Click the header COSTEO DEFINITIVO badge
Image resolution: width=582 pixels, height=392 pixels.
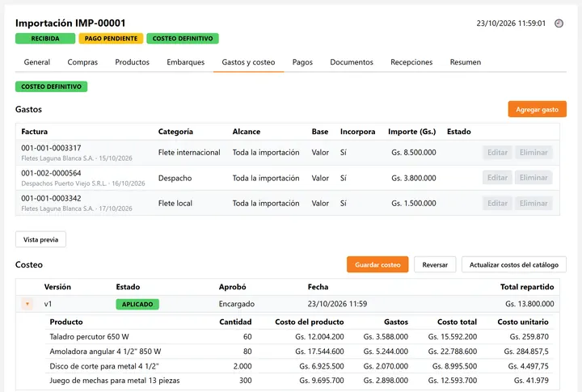[x=183, y=39]
